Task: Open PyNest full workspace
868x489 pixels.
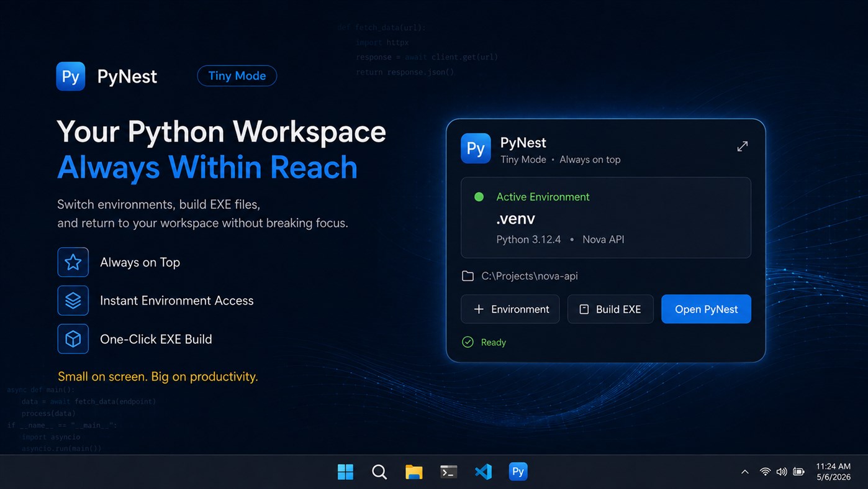Action: pos(706,309)
